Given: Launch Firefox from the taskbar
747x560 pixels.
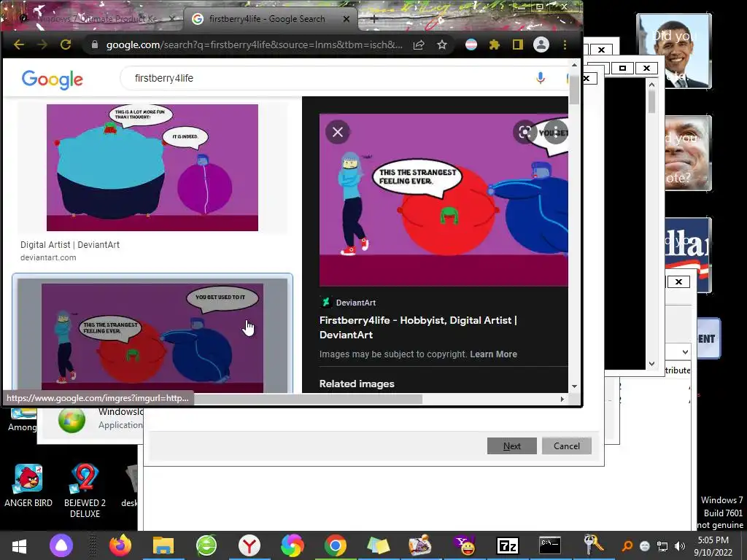Looking at the screenshot, I should coord(120,545).
